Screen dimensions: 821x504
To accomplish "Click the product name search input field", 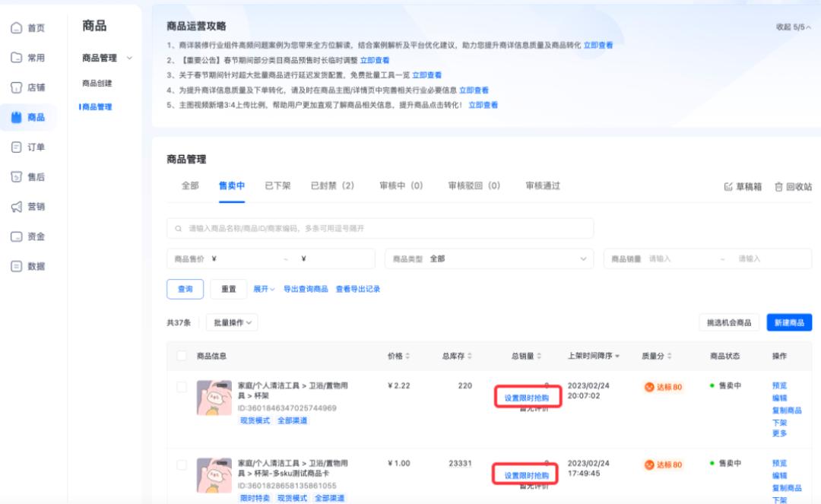I will click(380, 228).
